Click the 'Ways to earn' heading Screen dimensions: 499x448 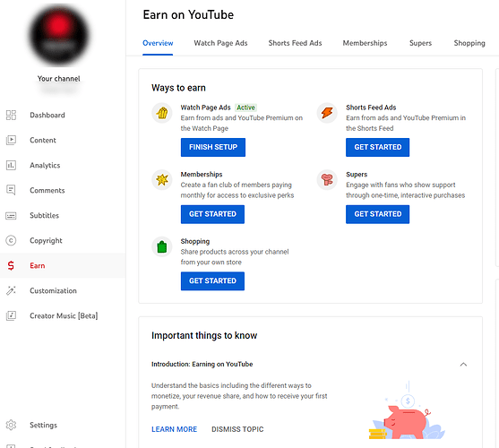point(178,88)
